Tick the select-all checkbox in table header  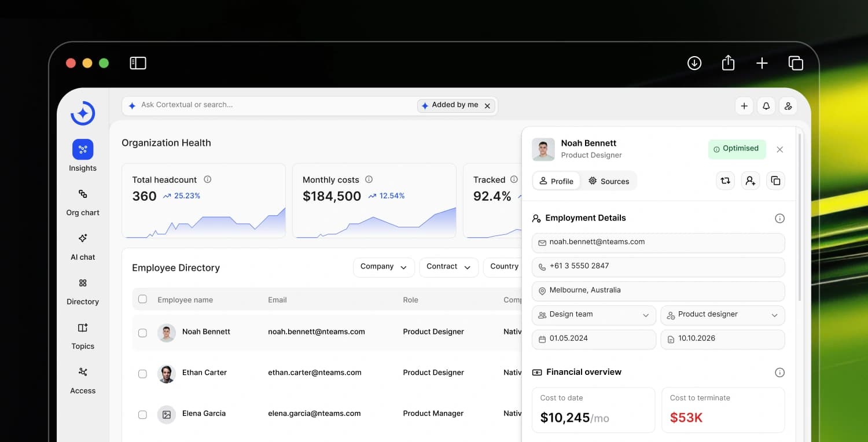coord(142,299)
